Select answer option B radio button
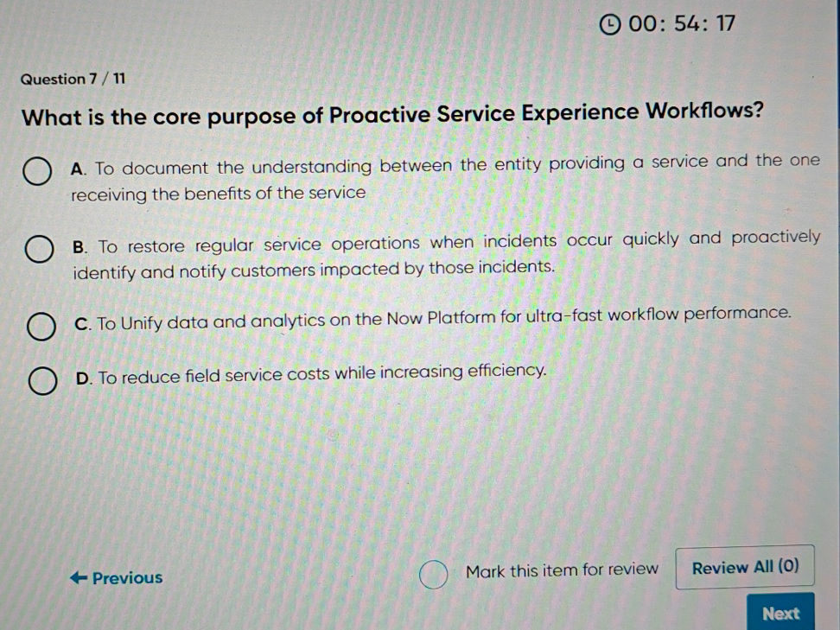Screen dimensions: 840x630 pos(38,249)
